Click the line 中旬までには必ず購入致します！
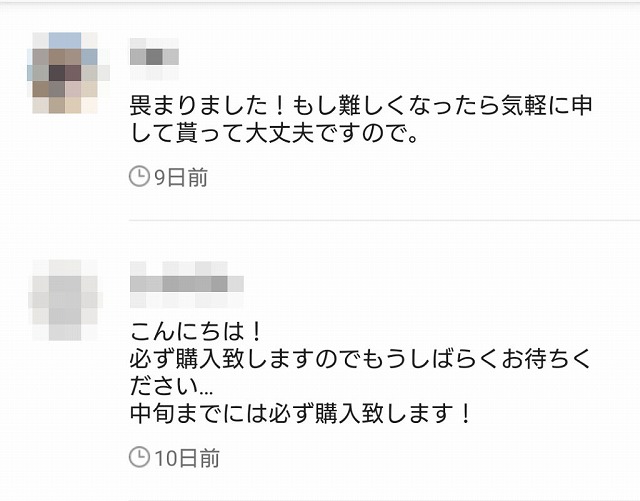The image size is (640, 501). [x=302, y=413]
